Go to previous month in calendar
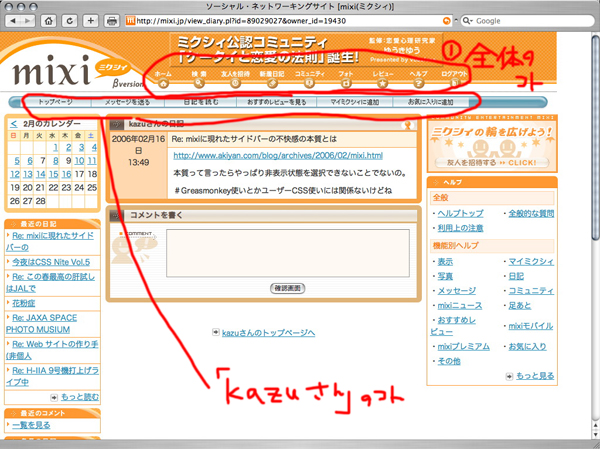The width and height of the screenshot is (600, 449). click(x=14, y=124)
